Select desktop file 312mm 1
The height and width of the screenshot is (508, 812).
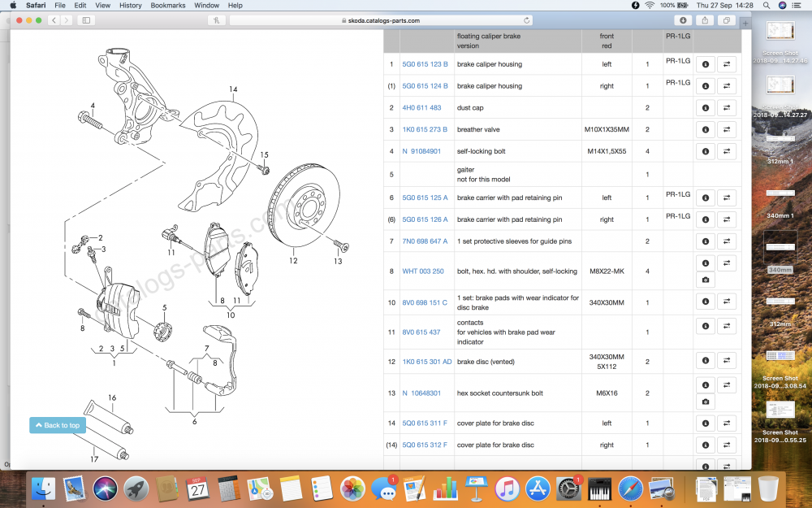click(x=780, y=149)
